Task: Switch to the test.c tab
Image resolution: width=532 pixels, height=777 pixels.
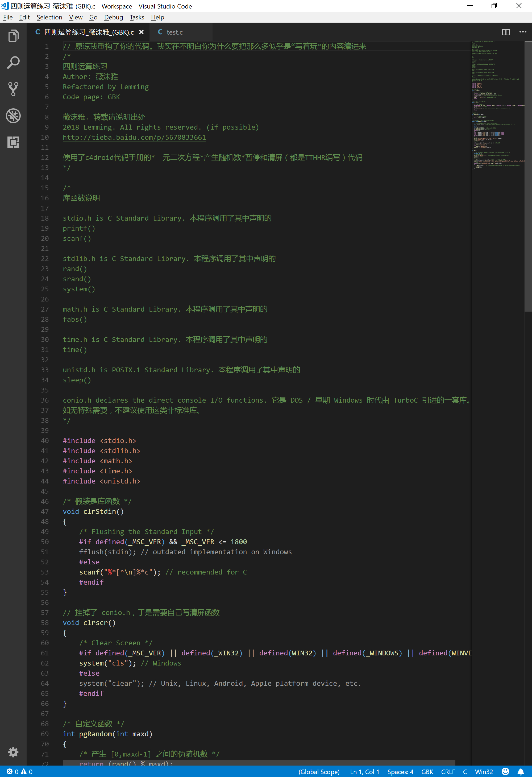Action: point(174,32)
